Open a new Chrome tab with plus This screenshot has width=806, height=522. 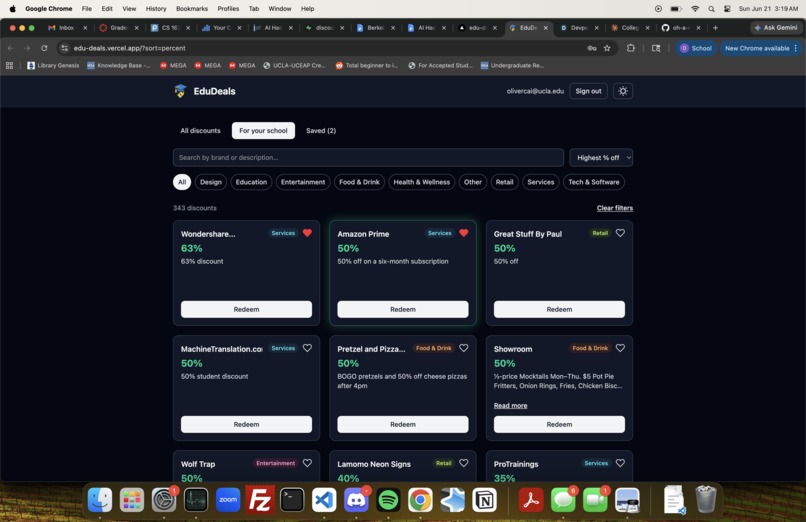pos(715,28)
